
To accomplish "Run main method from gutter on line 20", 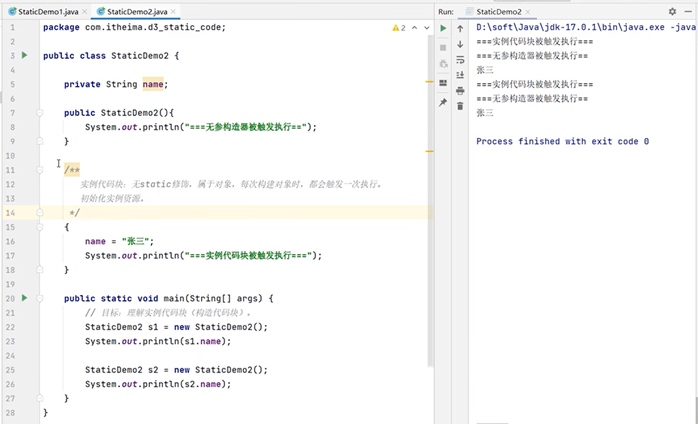I will click(24, 298).
